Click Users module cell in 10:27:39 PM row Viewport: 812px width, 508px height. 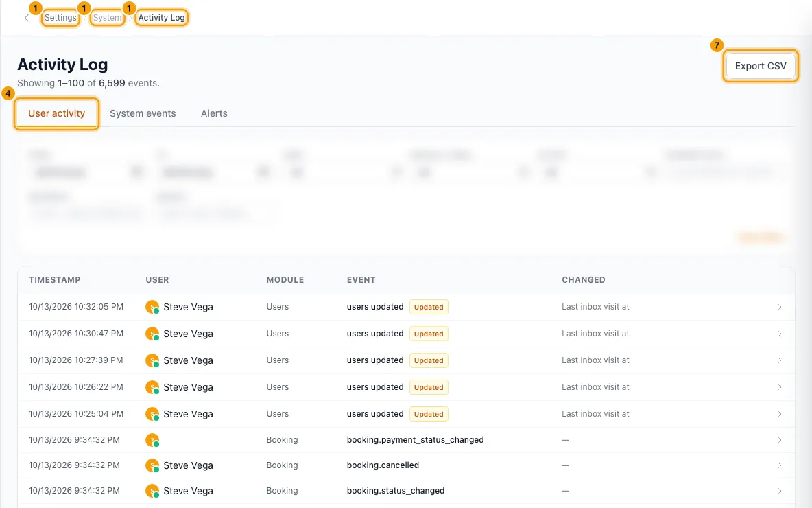pos(278,360)
